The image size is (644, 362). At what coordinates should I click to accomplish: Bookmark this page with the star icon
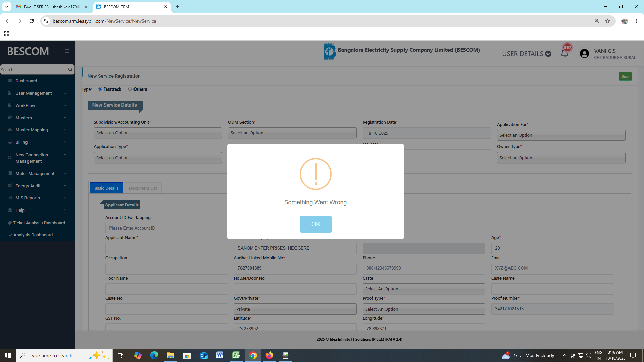coord(608,21)
